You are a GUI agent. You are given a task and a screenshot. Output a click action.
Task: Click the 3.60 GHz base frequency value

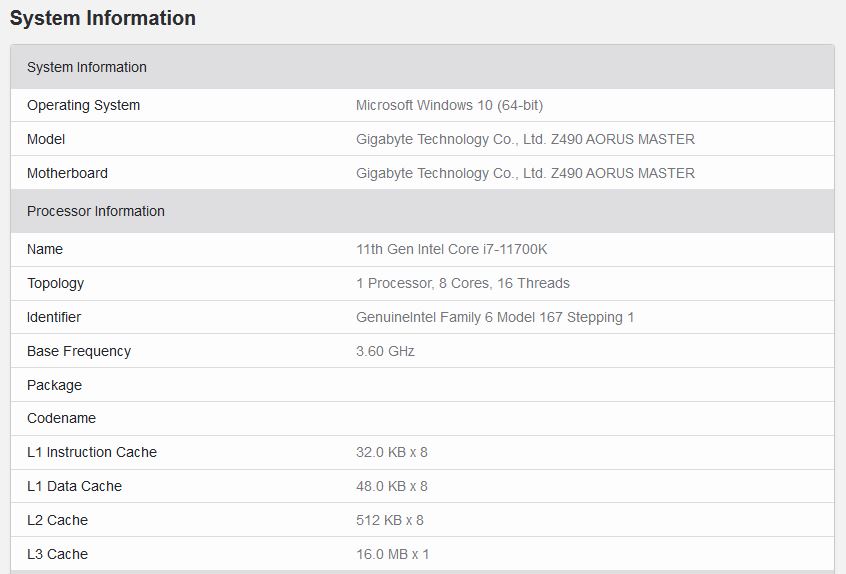[x=385, y=351]
